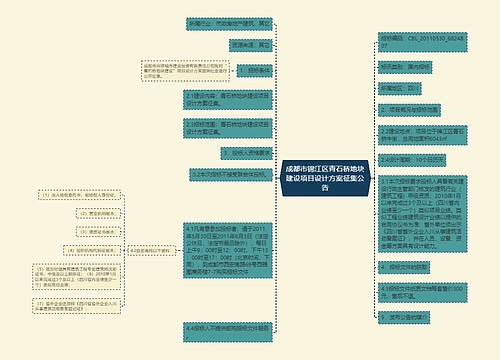
Task: Click the leaf item (7) 省外企业还须持
Action: 77,306
